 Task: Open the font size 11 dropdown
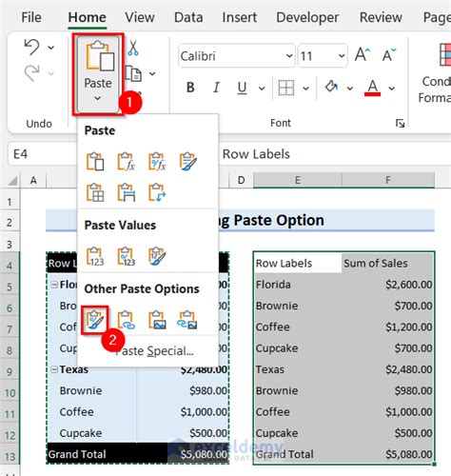click(x=342, y=56)
